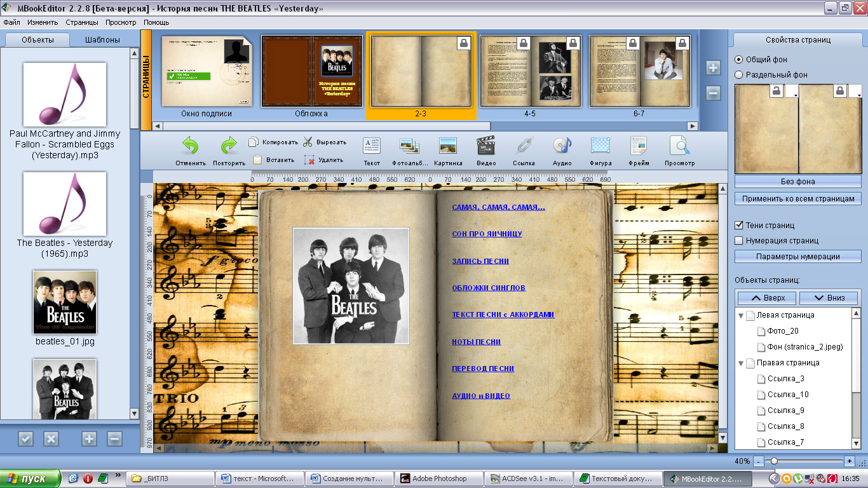Click the Delete (Удалить) toolbar item
Image resolution: width=868 pixels, height=488 pixels.
[x=323, y=160]
